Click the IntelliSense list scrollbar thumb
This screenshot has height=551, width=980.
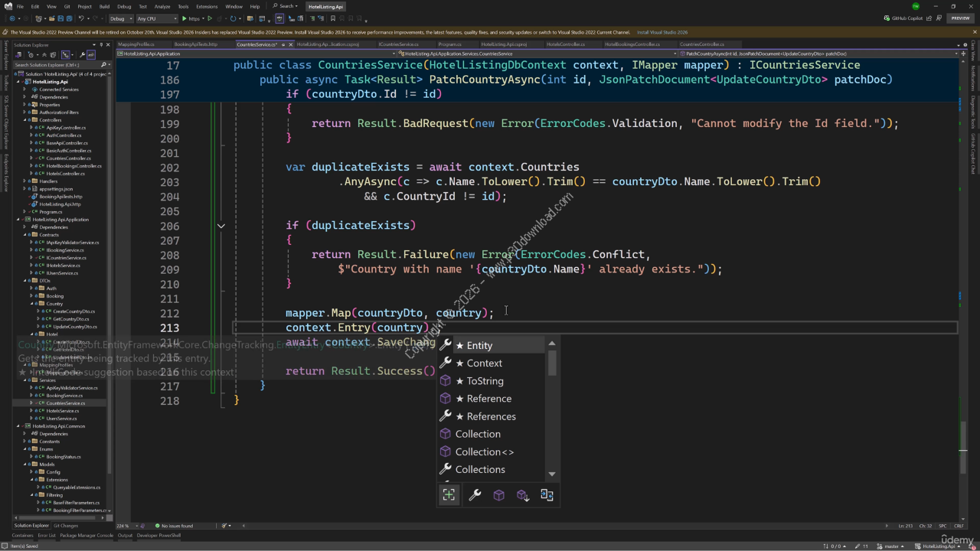tap(552, 364)
